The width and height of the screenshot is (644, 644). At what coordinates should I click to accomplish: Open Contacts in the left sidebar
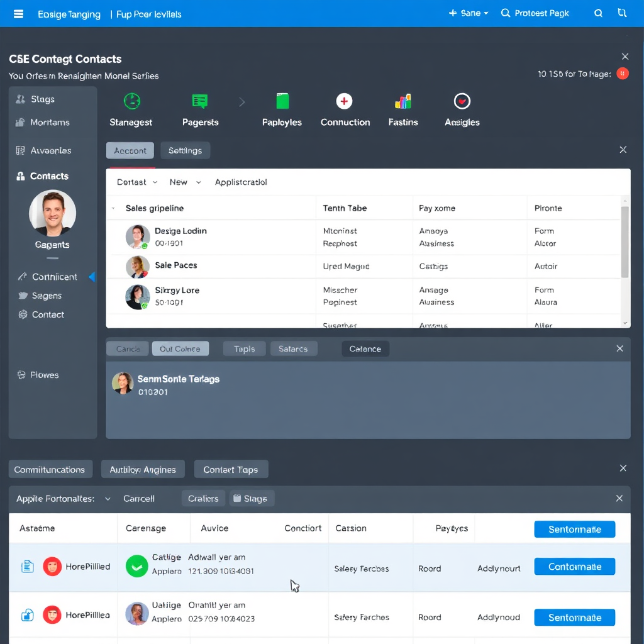point(48,177)
